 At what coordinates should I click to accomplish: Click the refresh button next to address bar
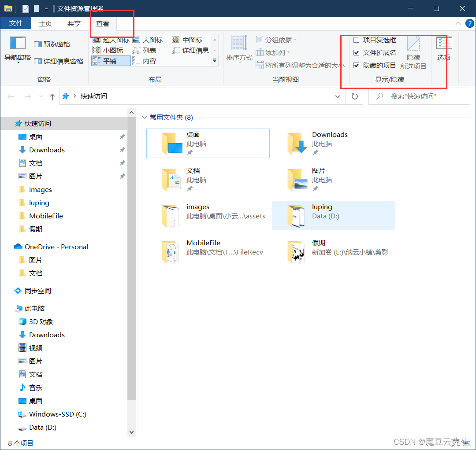(x=354, y=96)
